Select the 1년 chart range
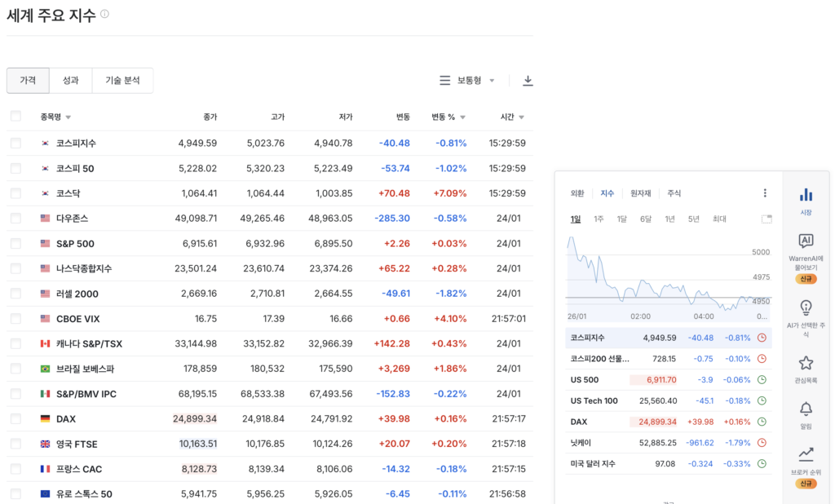 point(669,219)
